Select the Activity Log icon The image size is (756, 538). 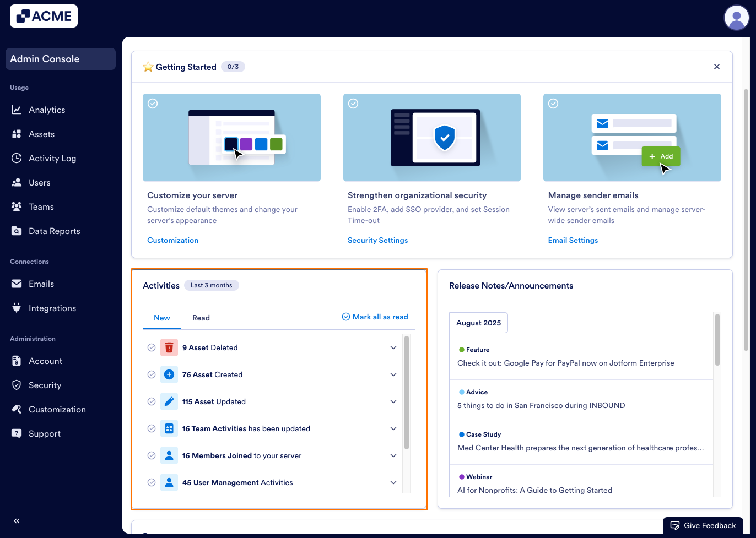pos(16,158)
